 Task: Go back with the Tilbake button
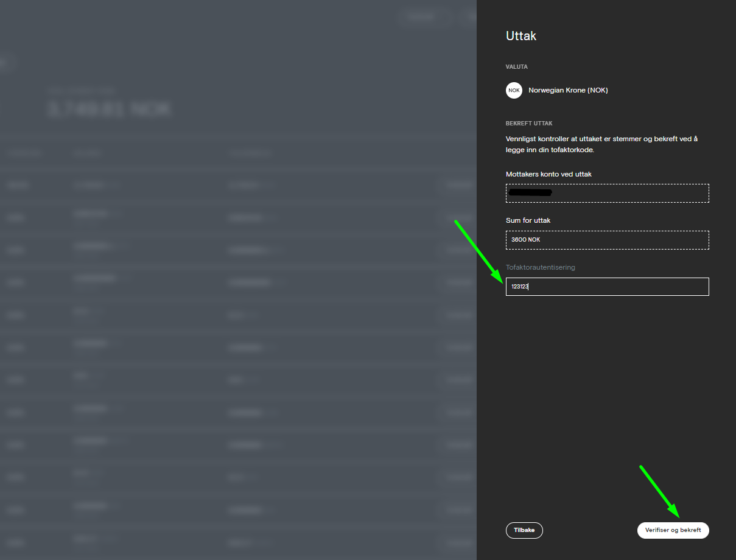point(524,530)
